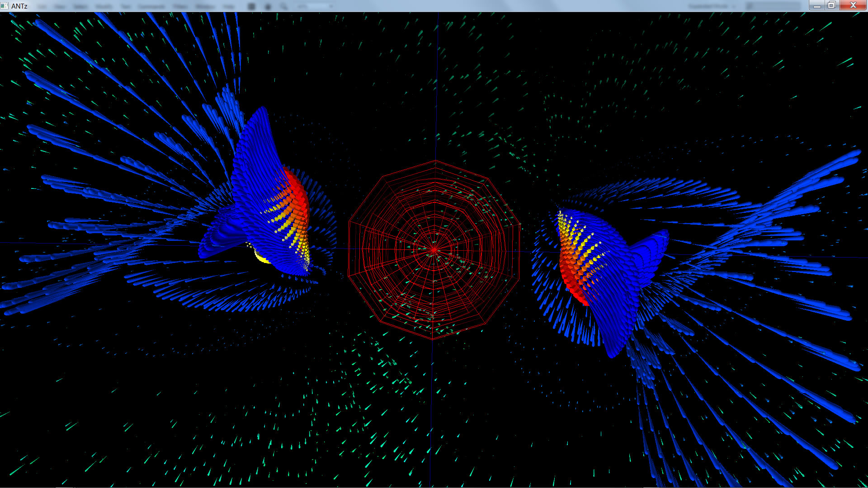
Task: Click the ANTz title text
Action: pos(19,6)
